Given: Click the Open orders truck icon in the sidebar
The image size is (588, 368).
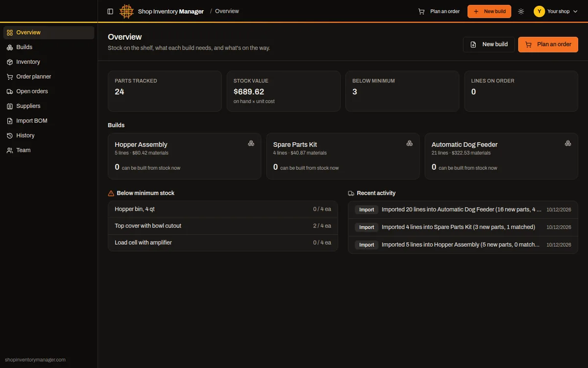Looking at the screenshot, I should coord(10,91).
